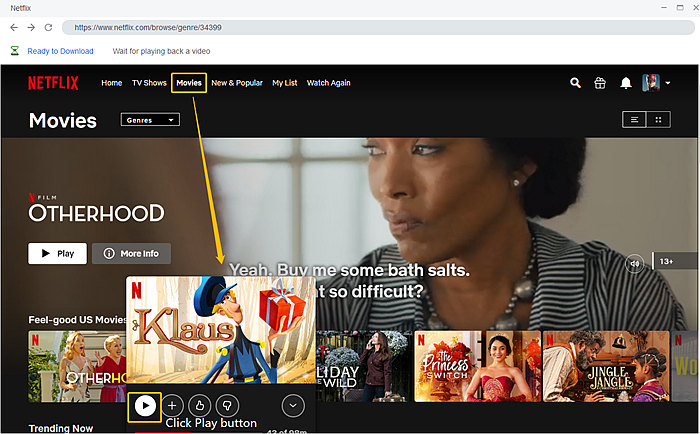Expand the profile account dropdown arrow
Viewport: 700px width, 434px height.
[x=667, y=83]
